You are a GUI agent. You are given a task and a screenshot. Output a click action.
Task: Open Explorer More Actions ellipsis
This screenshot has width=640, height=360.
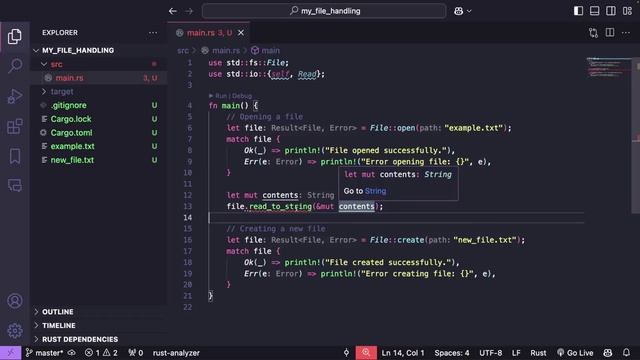tap(153, 33)
